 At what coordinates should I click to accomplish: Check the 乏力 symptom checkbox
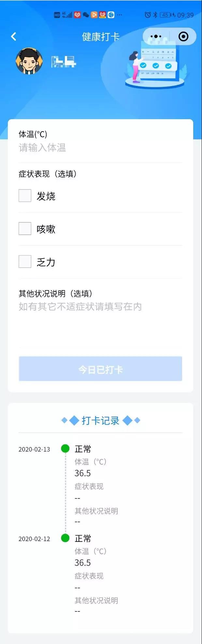pyautogui.click(x=25, y=261)
